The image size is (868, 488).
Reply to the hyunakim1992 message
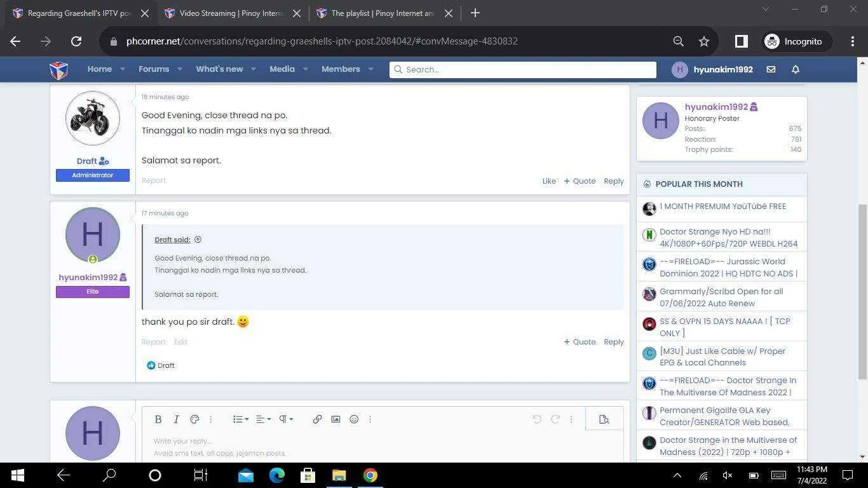pos(614,342)
